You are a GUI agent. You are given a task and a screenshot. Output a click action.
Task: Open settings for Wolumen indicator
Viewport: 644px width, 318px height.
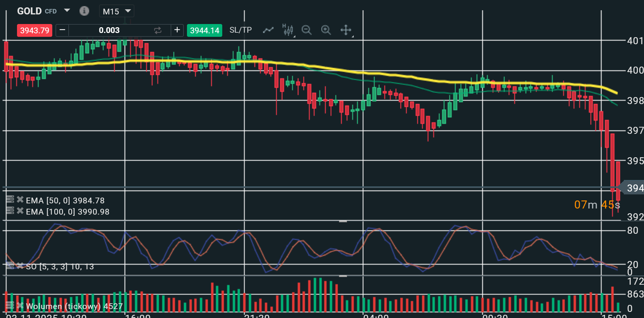pyautogui.click(x=10, y=305)
